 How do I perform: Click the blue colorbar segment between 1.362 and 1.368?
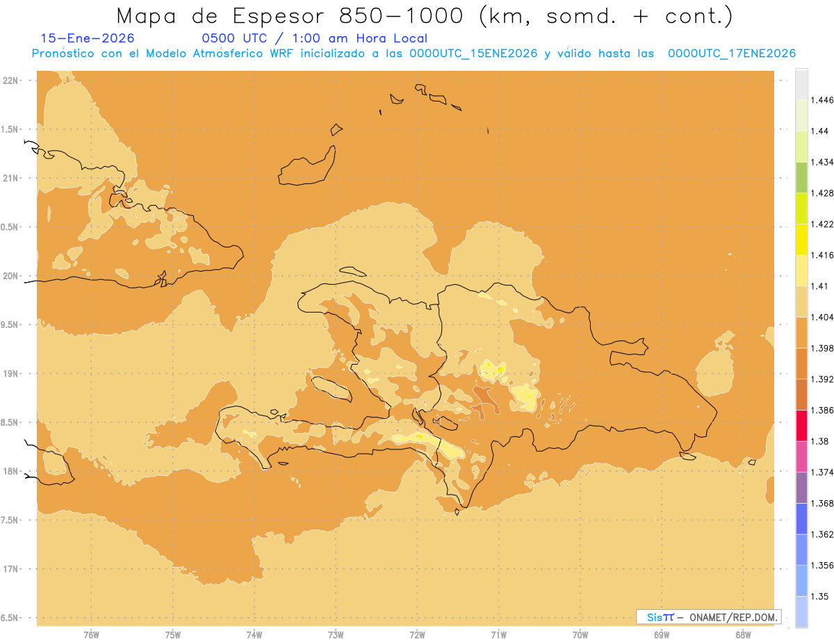click(x=801, y=518)
